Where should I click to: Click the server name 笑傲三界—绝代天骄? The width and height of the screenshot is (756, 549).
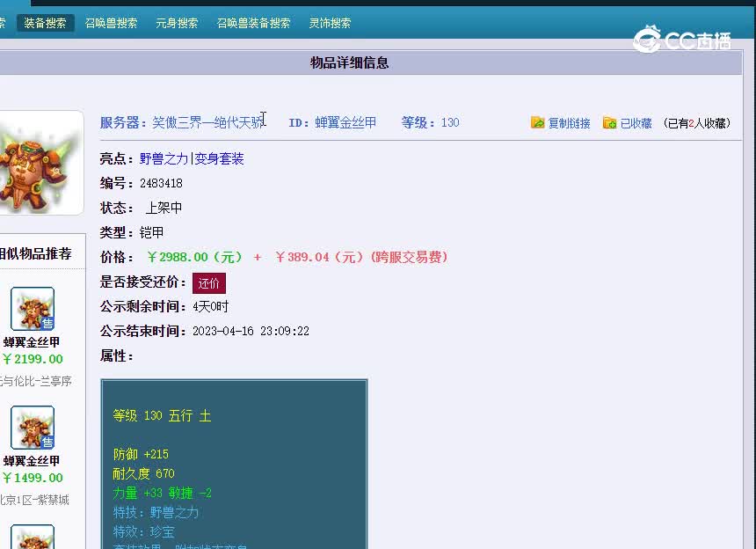click(208, 122)
